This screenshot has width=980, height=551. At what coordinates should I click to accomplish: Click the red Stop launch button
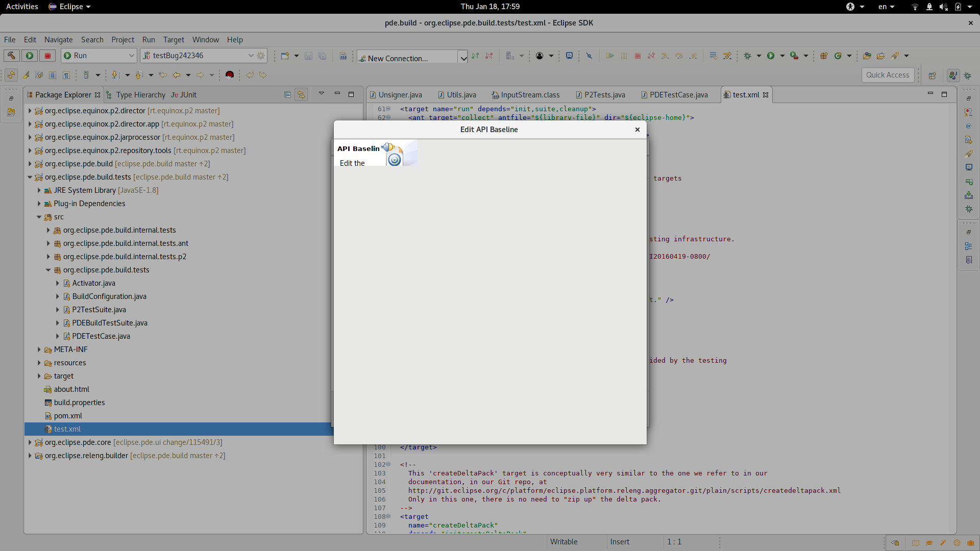(47, 56)
